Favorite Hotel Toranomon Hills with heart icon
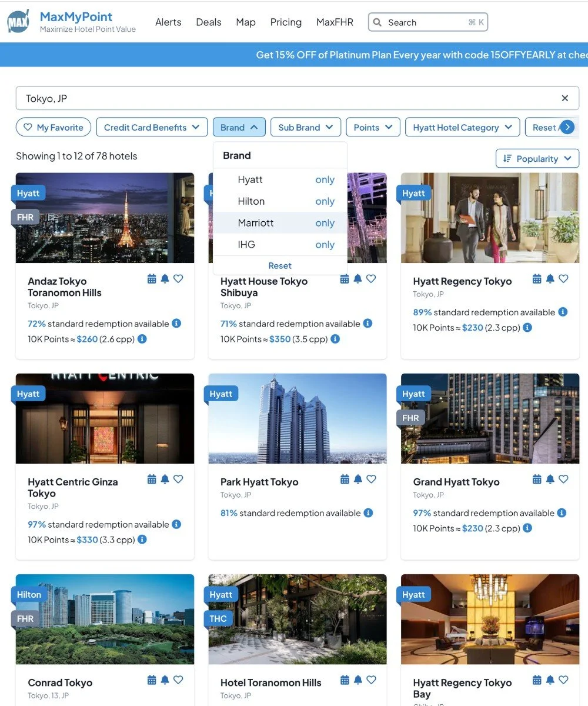 tap(371, 680)
